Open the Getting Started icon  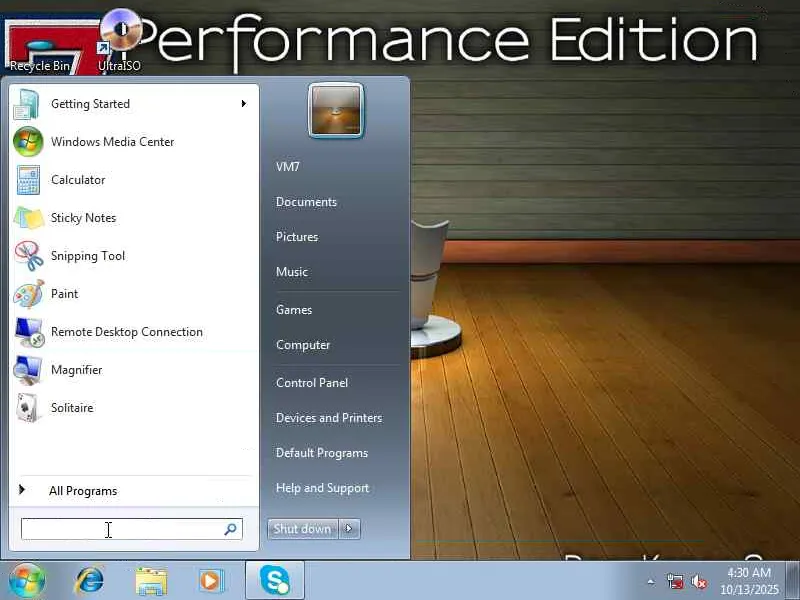tap(27, 104)
